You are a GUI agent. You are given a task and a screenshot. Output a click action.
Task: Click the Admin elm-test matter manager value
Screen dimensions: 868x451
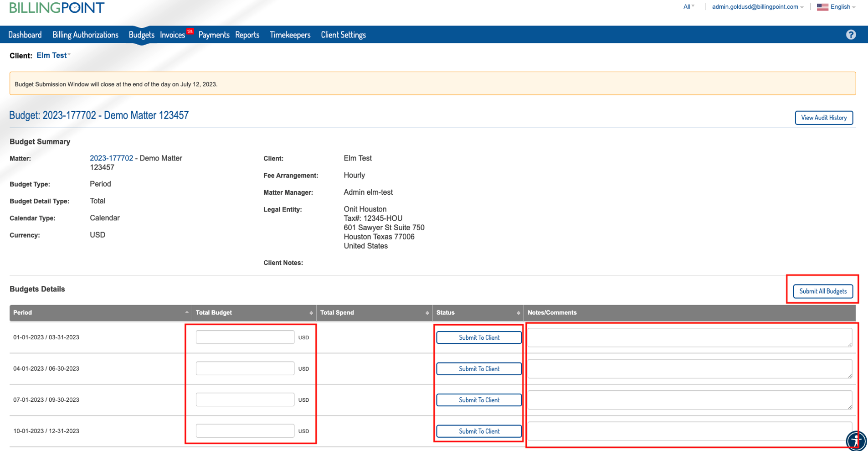pos(368,192)
